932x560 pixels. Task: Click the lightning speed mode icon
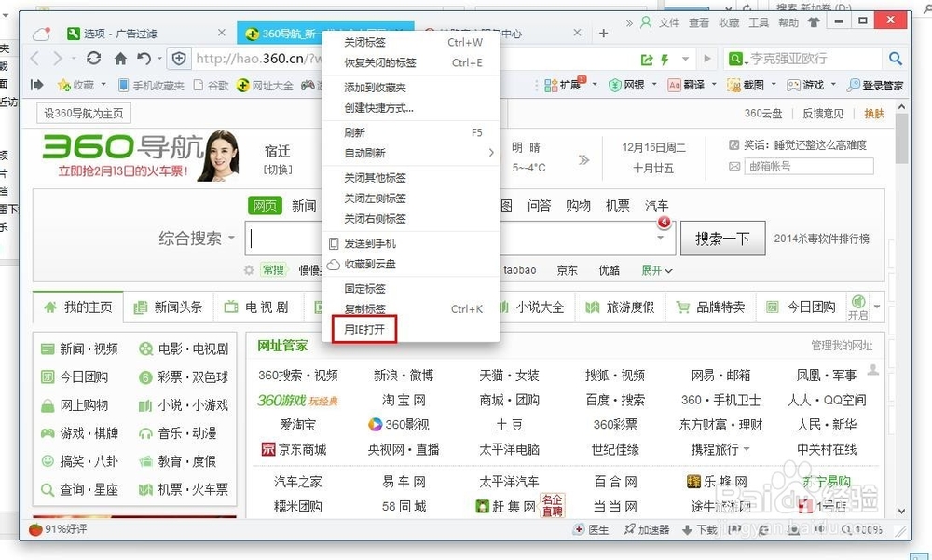click(x=665, y=59)
